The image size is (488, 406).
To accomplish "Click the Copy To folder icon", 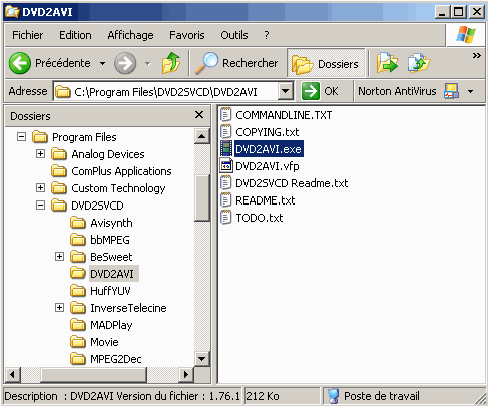I will coord(419,63).
